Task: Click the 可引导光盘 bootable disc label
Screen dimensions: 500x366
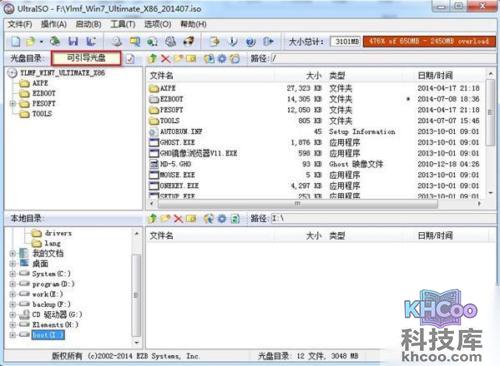Action: click(86, 58)
